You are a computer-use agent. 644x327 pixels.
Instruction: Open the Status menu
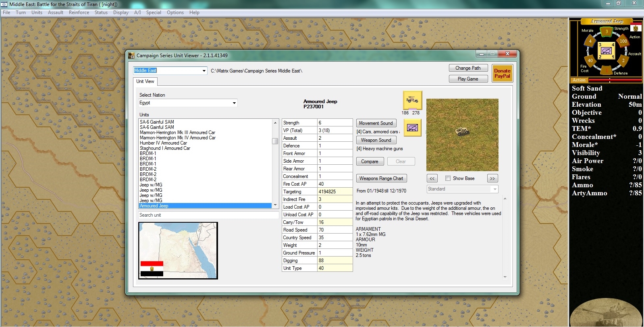[101, 12]
